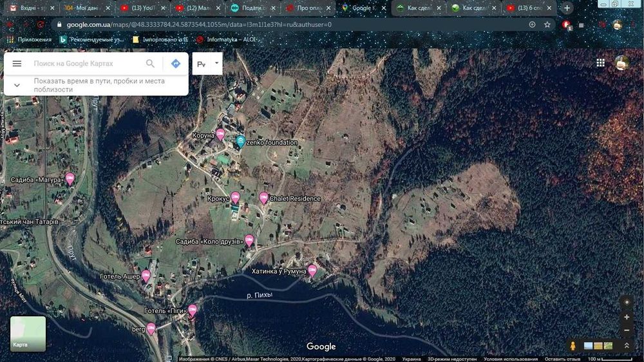The width and height of the screenshot is (644, 362).
Task: Zoom in with the plus button
Action: pyautogui.click(x=627, y=317)
